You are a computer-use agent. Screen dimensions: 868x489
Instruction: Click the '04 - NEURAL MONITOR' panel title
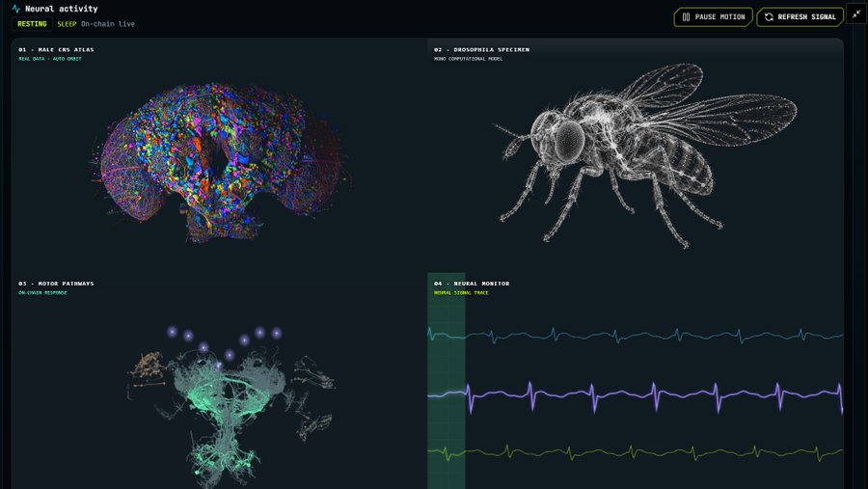tap(472, 284)
